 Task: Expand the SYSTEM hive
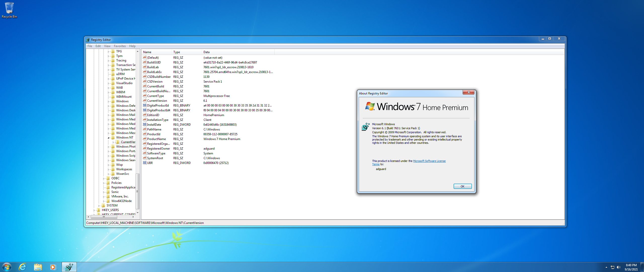point(99,206)
